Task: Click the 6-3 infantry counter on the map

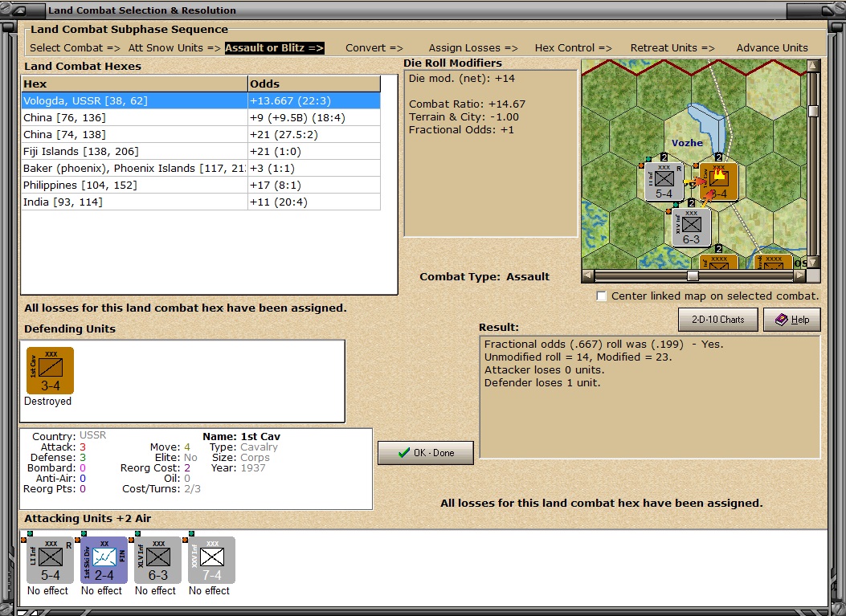Action: [691, 227]
